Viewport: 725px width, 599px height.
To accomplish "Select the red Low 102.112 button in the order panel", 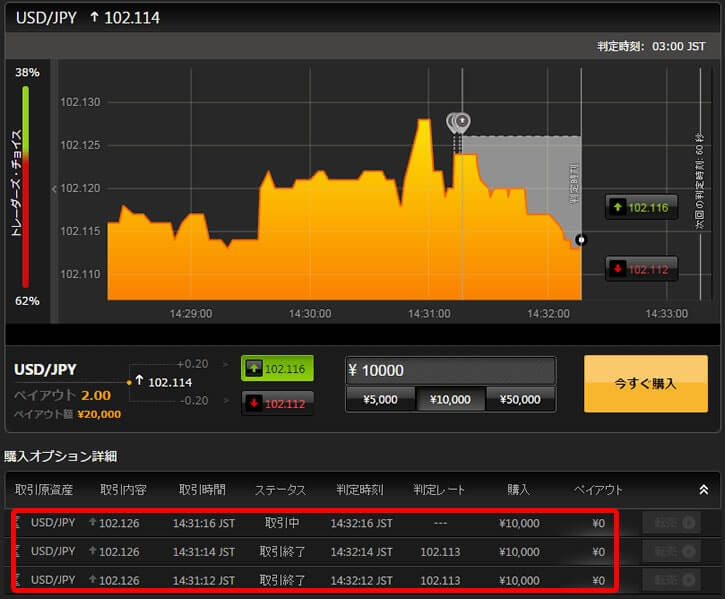I will point(277,403).
